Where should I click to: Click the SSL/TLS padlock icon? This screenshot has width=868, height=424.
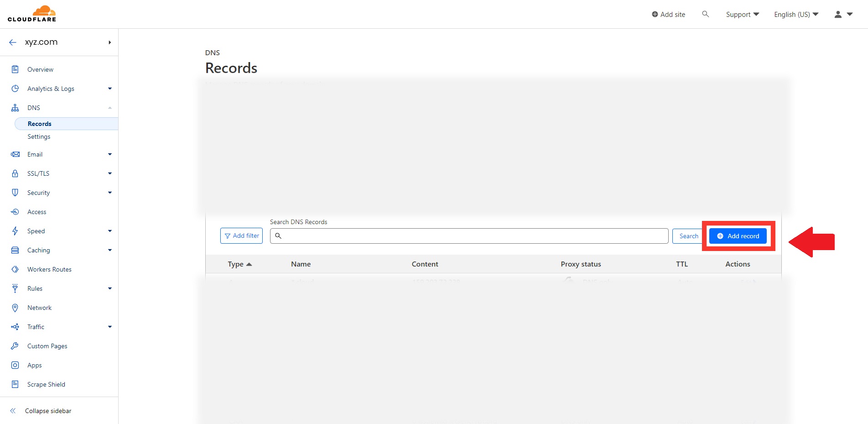(x=15, y=173)
